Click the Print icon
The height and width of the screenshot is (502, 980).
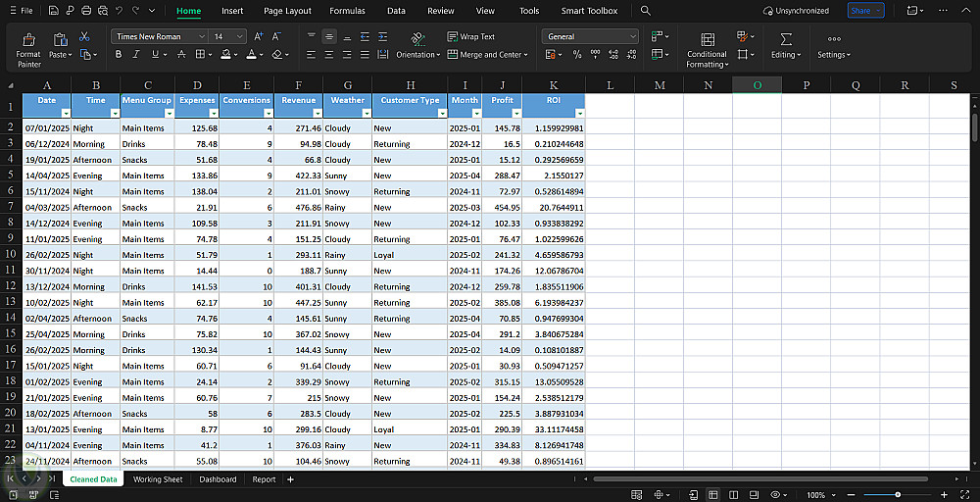pos(87,11)
